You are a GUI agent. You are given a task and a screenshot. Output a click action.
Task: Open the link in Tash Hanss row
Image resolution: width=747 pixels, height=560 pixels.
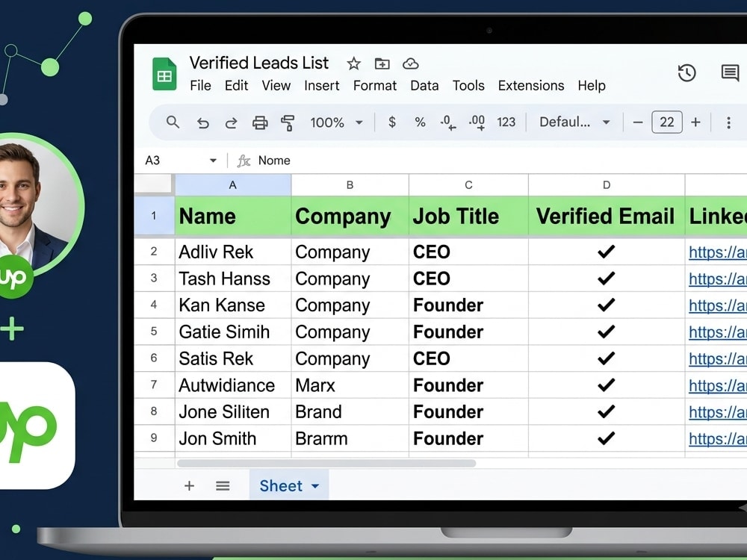point(717,279)
